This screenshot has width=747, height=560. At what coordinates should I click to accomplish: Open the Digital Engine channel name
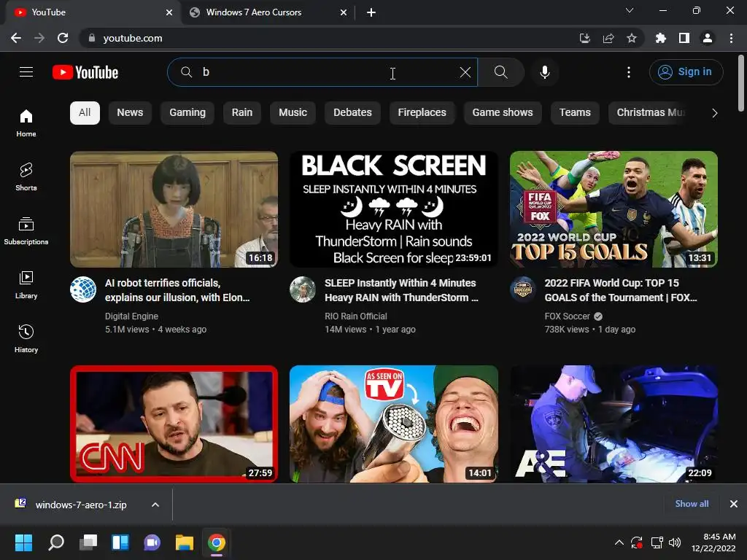tap(131, 316)
